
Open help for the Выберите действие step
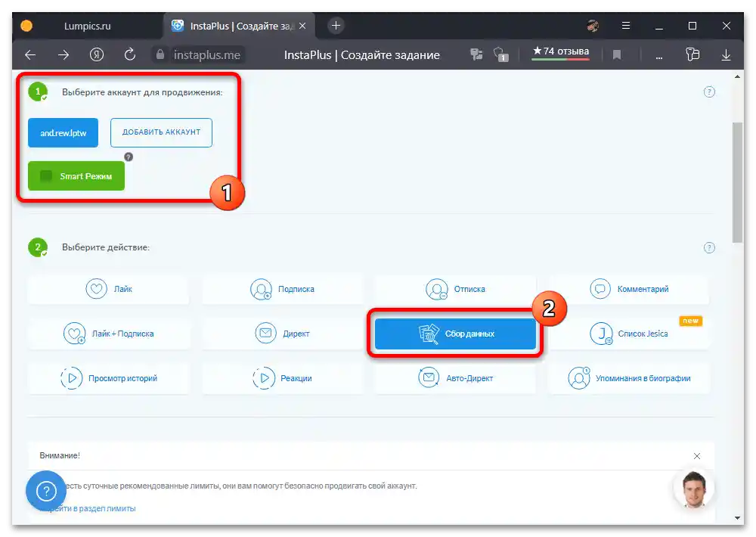point(709,247)
